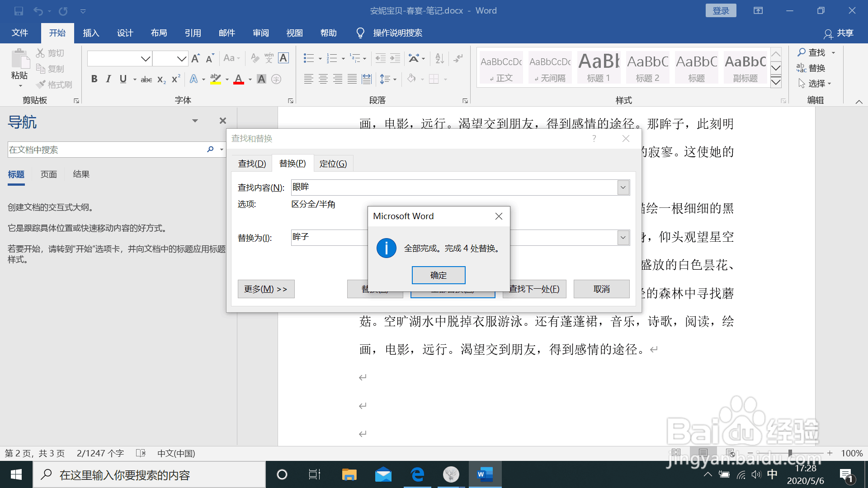Click the navigation pane search box

(108, 150)
